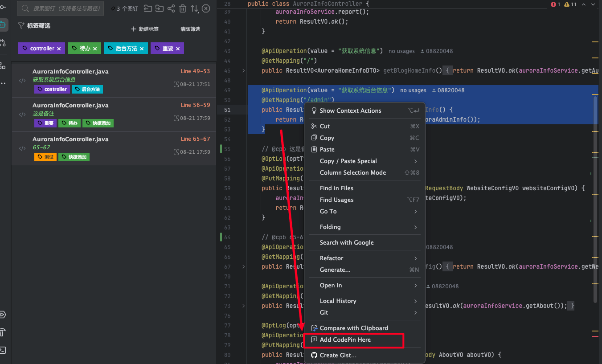Click the yellow warnings count indicator

(x=570, y=4)
